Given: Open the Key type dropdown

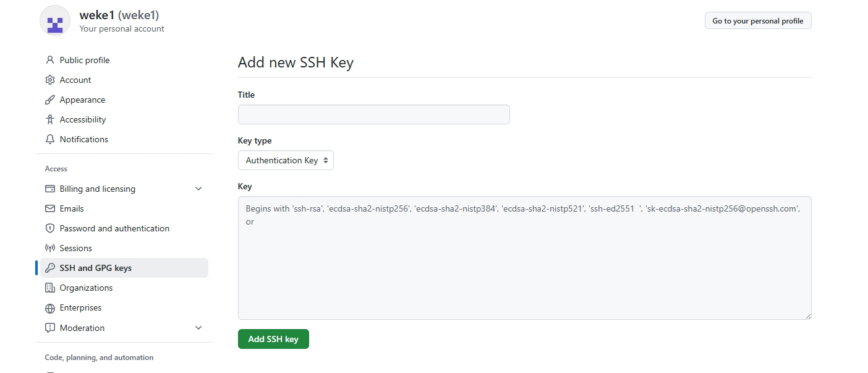Looking at the screenshot, I should (x=286, y=160).
